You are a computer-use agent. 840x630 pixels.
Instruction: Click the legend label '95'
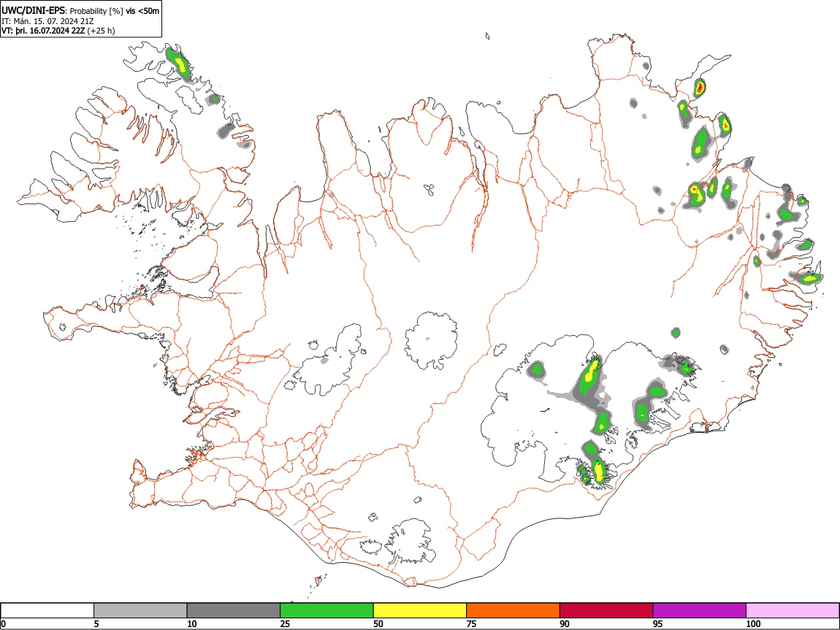click(658, 623)
